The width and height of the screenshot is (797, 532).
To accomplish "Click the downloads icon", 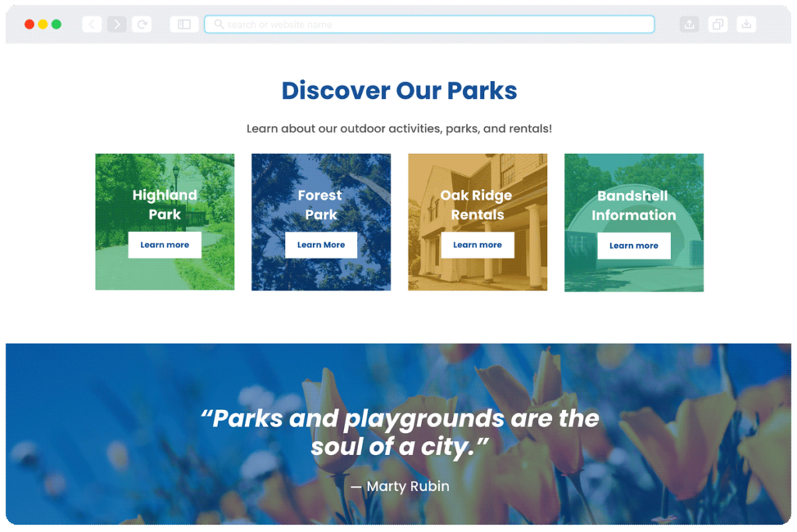I will pyautogui.click(x=746, y=23).
